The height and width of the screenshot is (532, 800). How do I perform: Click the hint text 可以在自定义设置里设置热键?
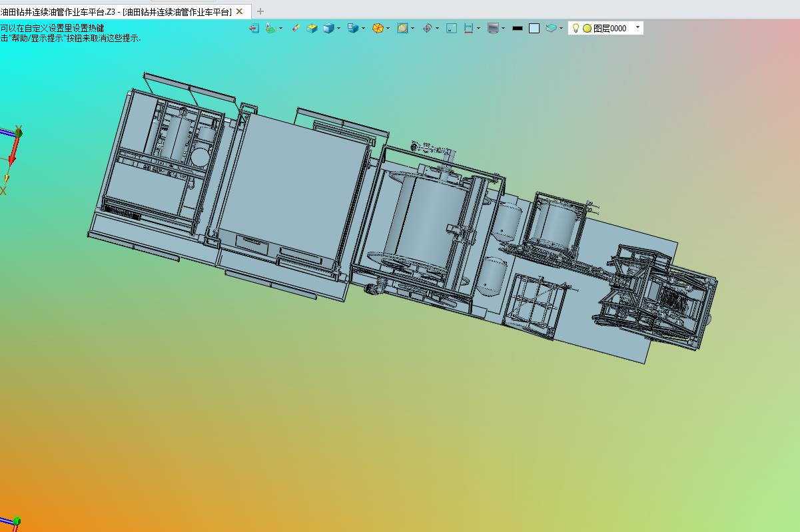tap(52, 28)
